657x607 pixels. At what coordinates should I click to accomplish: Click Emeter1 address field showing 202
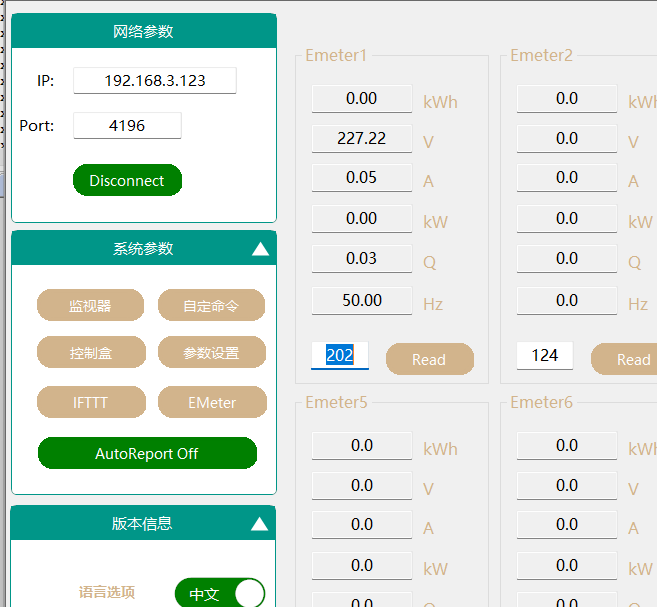click(x=340, y=355)
